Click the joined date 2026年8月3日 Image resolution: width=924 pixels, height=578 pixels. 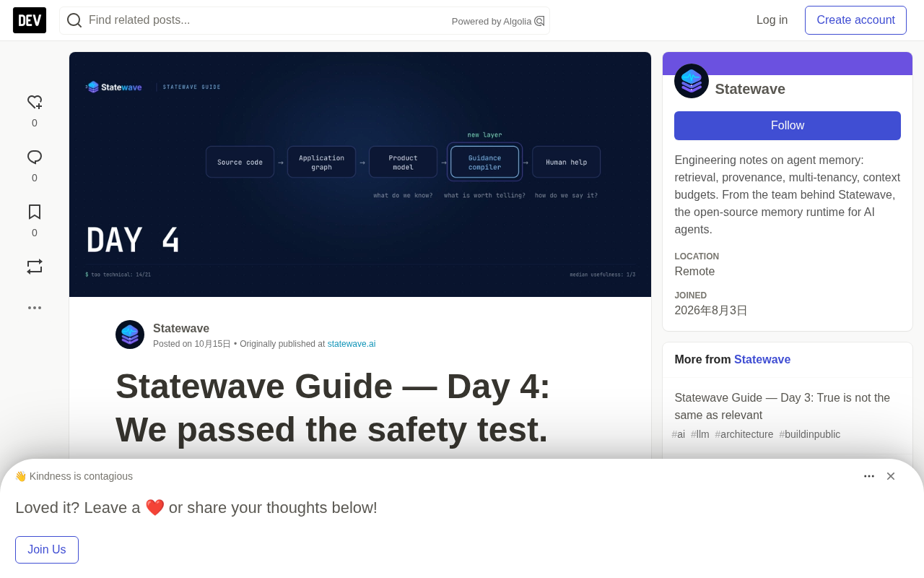pos(711,311)
